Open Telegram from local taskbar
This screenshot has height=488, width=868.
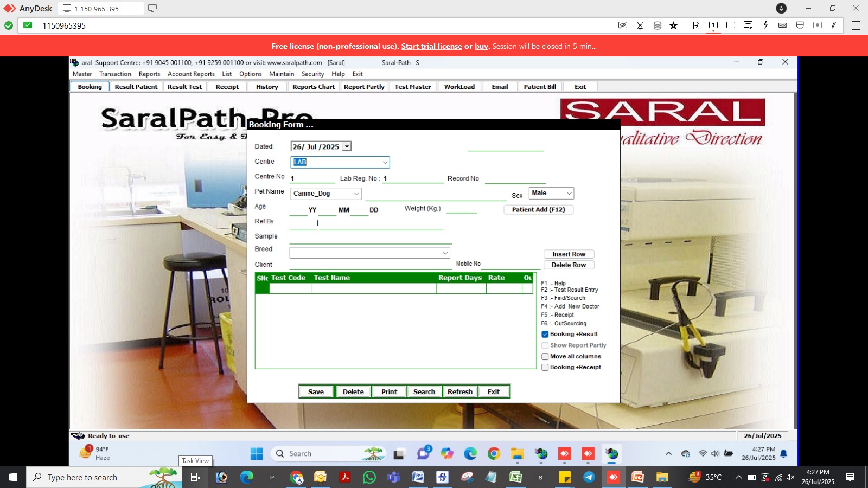click(589, 477)
